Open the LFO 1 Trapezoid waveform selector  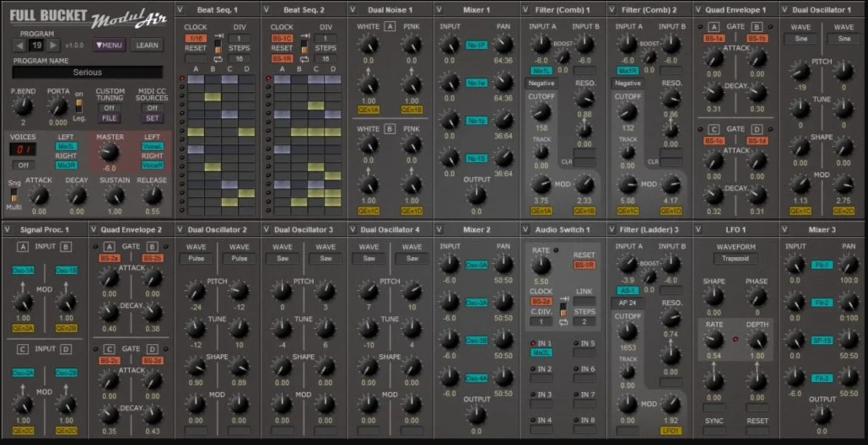click(x=735, y=259)
